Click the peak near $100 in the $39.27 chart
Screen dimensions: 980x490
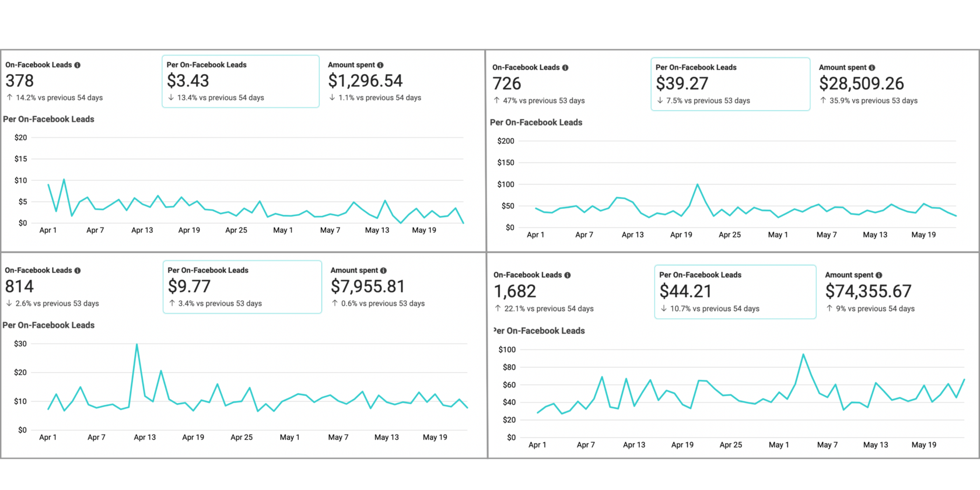click(x=698, y=185)
